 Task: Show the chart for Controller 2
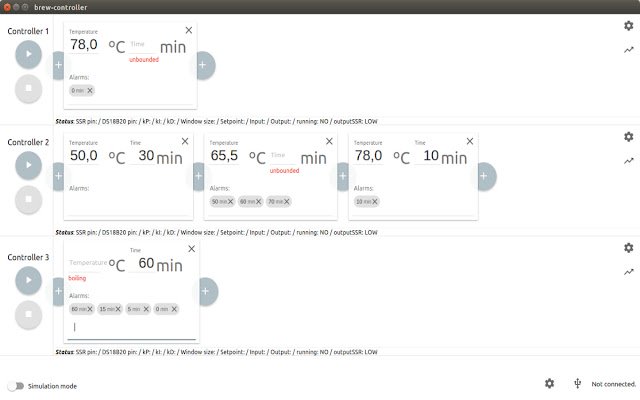click(629, 161)
